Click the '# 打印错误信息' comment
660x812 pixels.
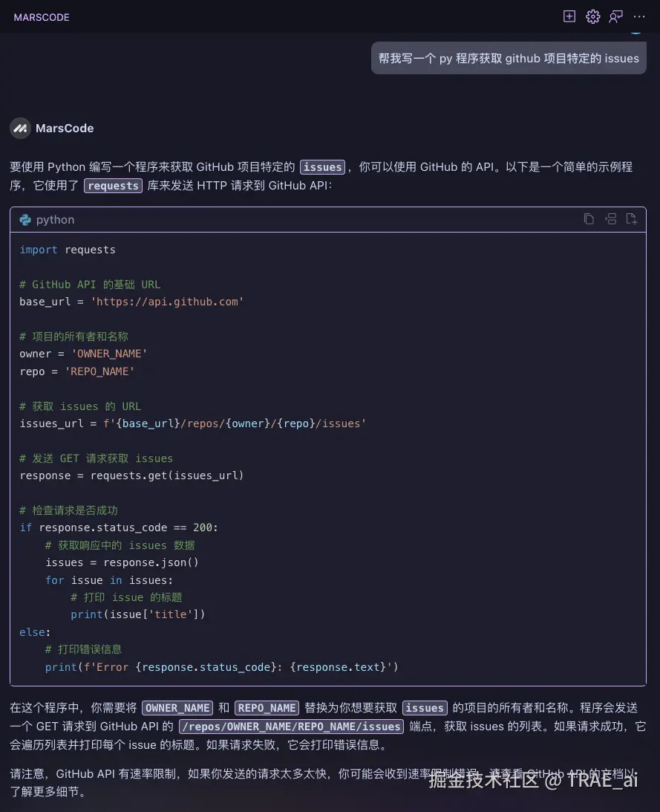tap(83, 649)
